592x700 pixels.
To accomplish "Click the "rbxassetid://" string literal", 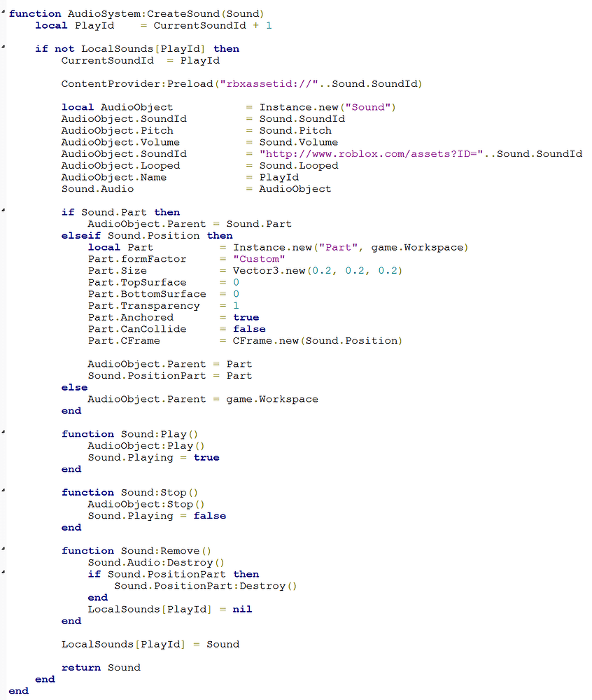I will tap(269, 83).
